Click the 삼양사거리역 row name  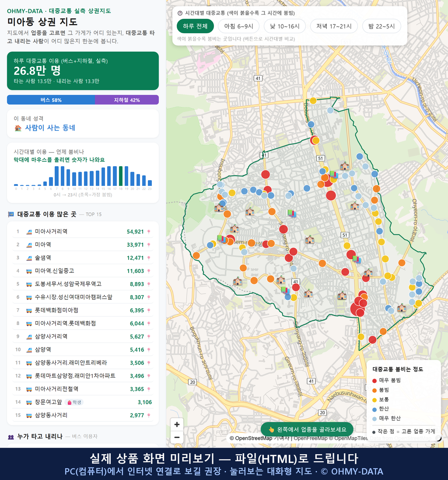[x=51, y=337]
